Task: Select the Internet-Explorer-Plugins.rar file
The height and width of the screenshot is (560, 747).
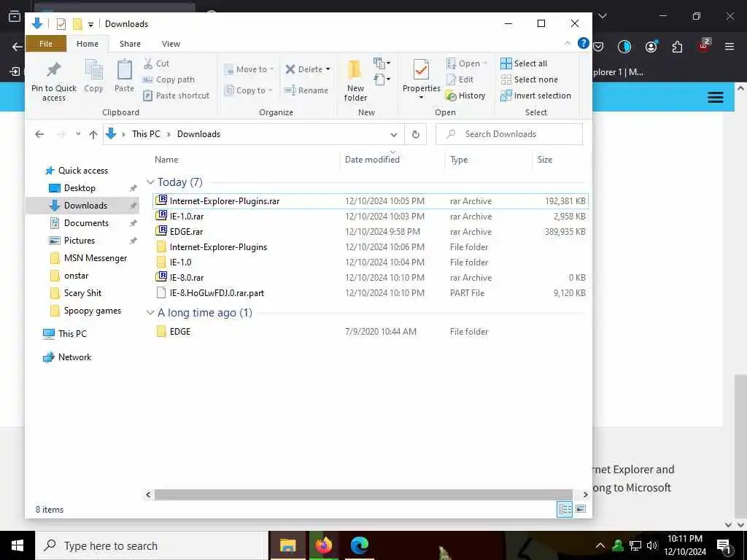Action: 371,201
